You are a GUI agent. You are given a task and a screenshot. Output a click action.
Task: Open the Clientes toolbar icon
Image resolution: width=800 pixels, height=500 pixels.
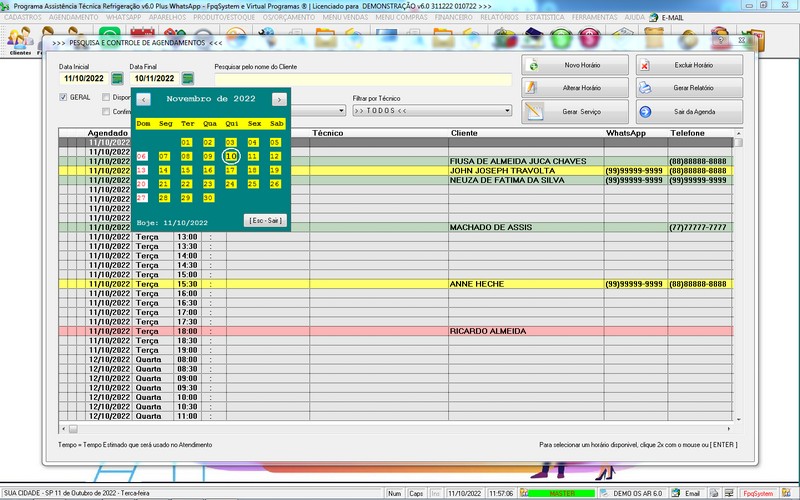tap(20, 40)
